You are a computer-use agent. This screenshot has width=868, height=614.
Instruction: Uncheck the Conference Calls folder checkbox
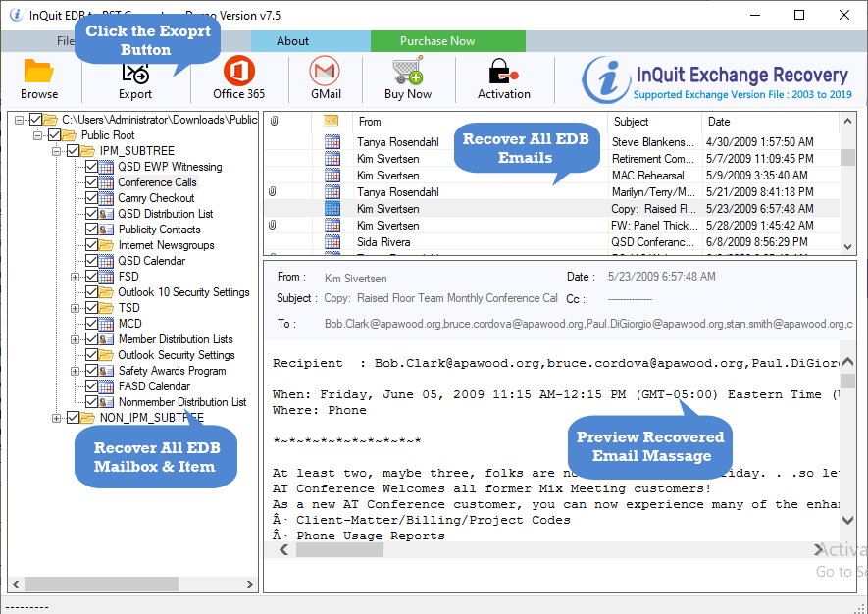coord(92,182)
